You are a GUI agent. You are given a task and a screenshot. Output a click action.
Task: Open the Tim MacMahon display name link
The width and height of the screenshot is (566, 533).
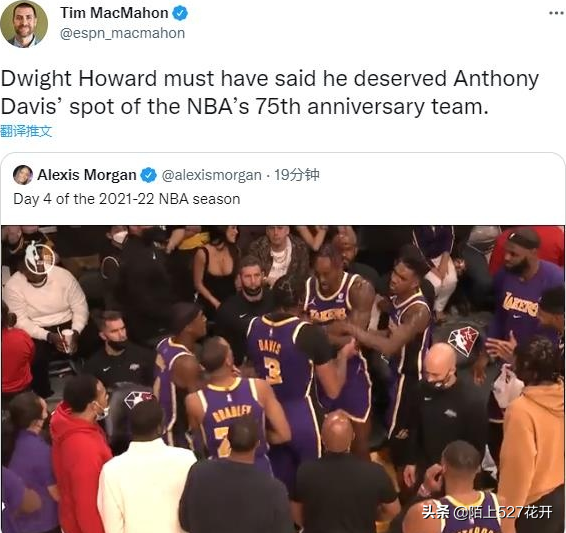114,13
